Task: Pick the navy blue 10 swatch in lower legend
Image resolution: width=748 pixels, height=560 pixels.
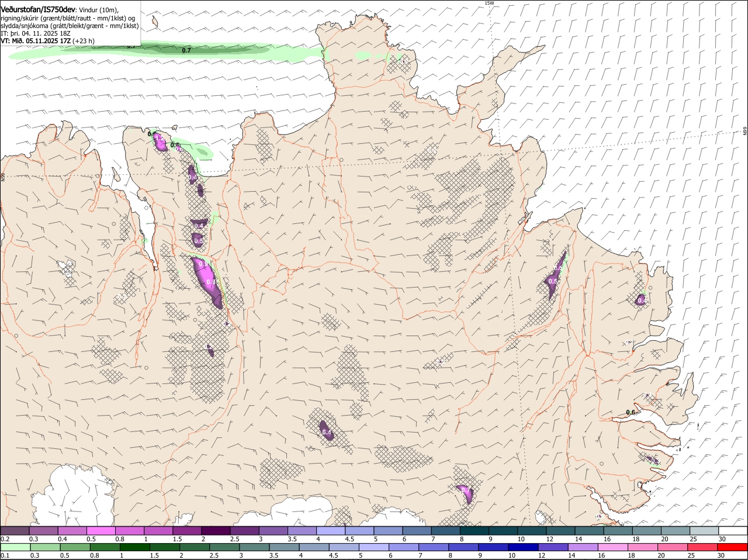Action: click(523, 547)
